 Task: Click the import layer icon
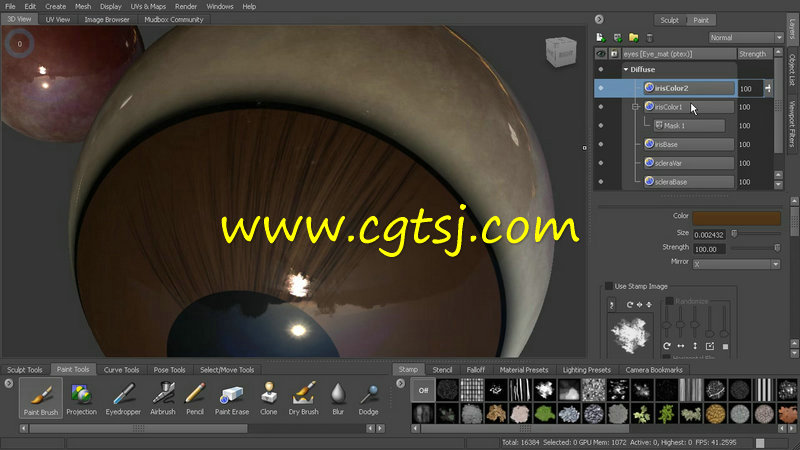(618, 38)
